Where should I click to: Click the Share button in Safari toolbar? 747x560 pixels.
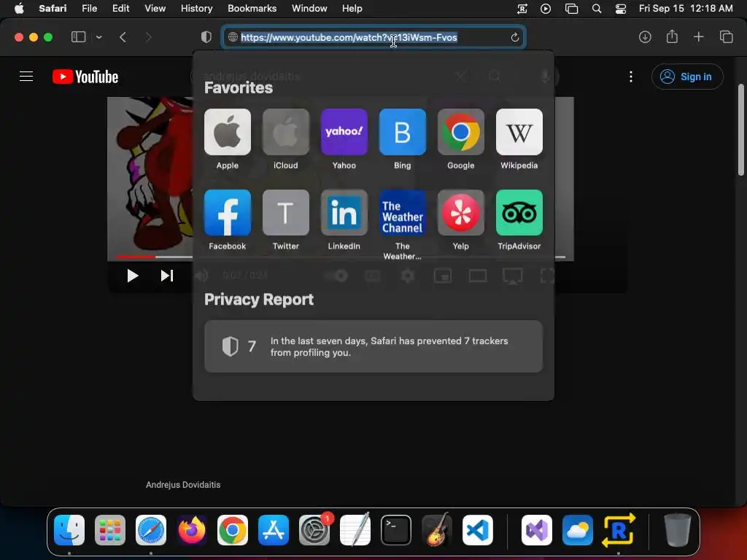tap(672, 36)
